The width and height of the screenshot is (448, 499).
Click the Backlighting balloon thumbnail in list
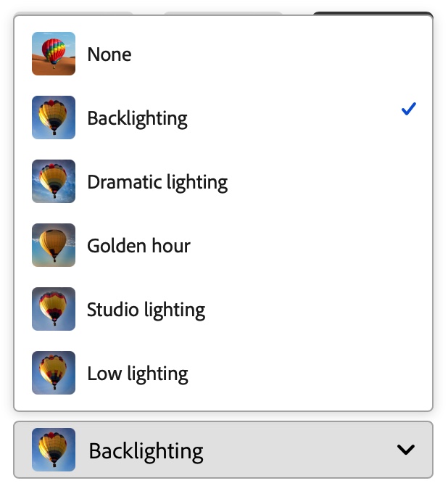coord(54,117)
